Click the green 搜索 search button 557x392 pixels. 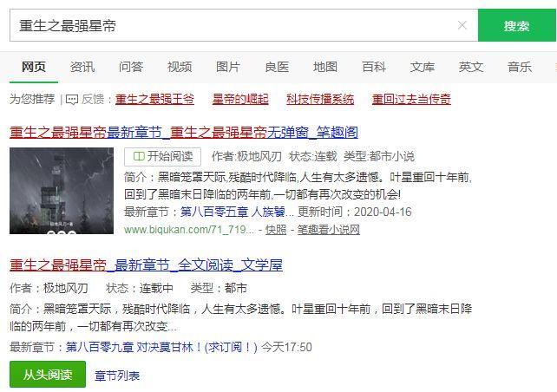click(x=517, y=25)
